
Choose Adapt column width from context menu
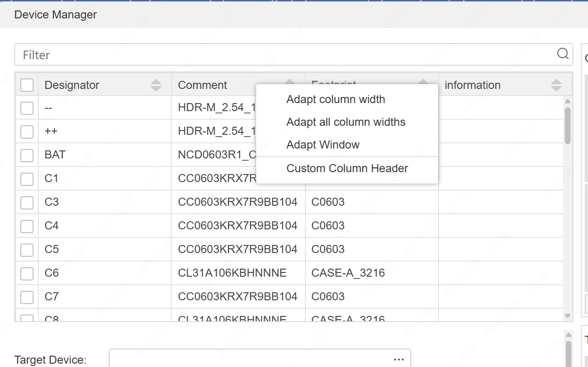[x=336, y=99]
